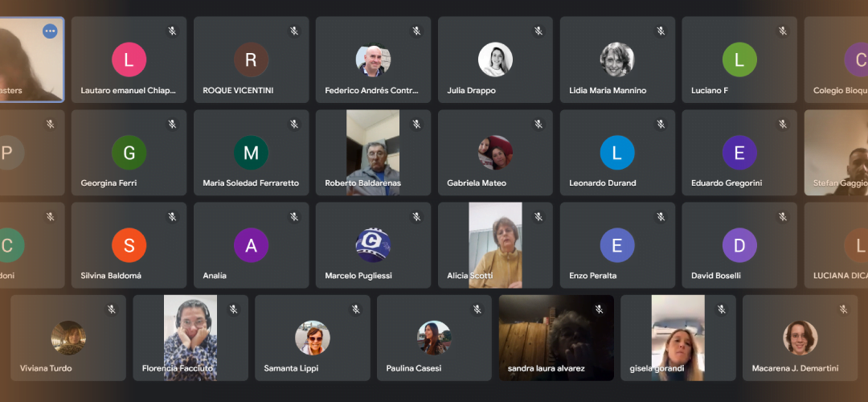Select Silvina Baldomá's orange S avatar
868x402 pixels.
click(x=129, y=244)
